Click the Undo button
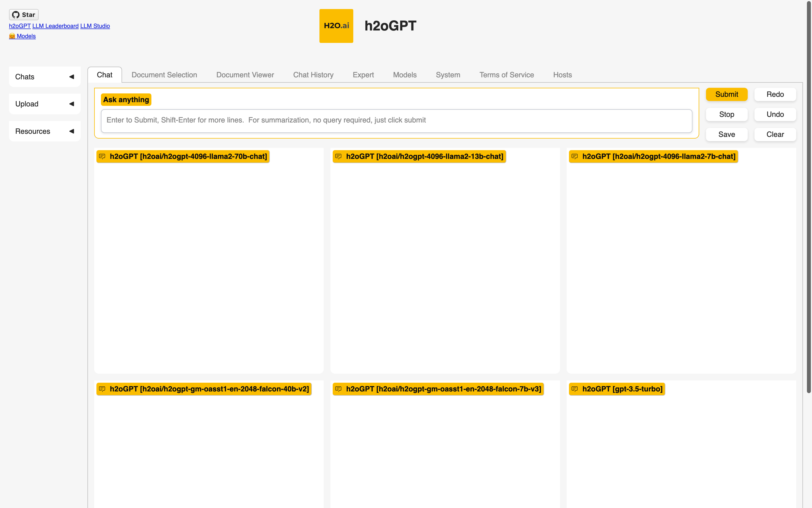 [775, 114]
